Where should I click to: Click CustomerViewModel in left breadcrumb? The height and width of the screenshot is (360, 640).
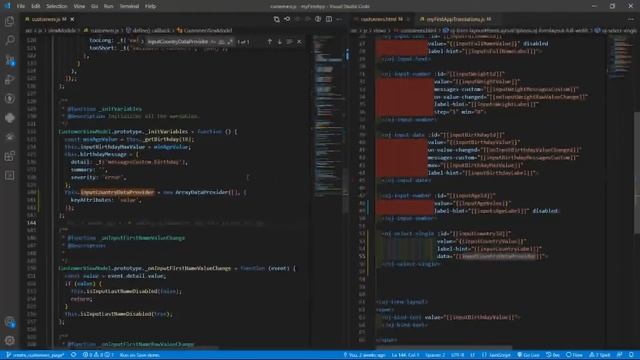coord(208,30)
